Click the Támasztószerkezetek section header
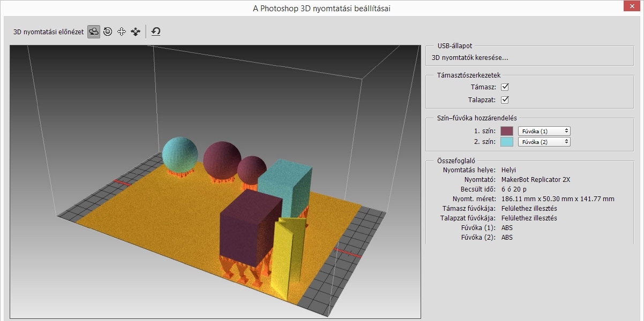The height and width of the screenshot is (321, 644). (470, 75)
